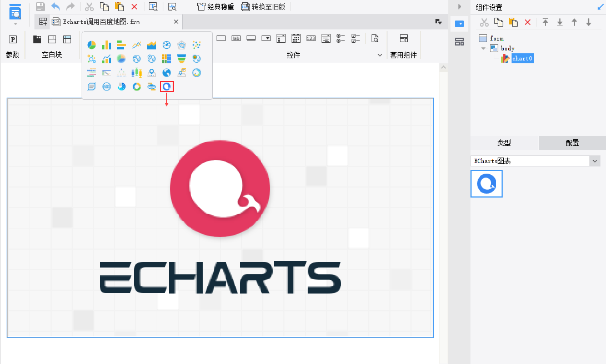Add the query search page widget
Viewport: 606px width, 364px height.
click(x=375, y=38)
